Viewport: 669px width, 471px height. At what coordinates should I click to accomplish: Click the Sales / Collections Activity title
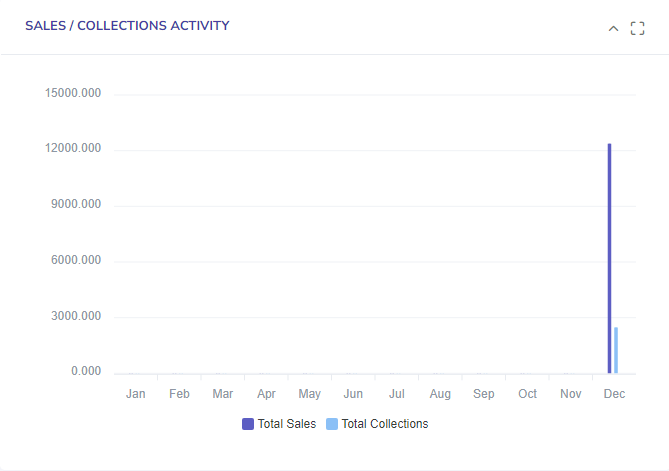(127, 26)
